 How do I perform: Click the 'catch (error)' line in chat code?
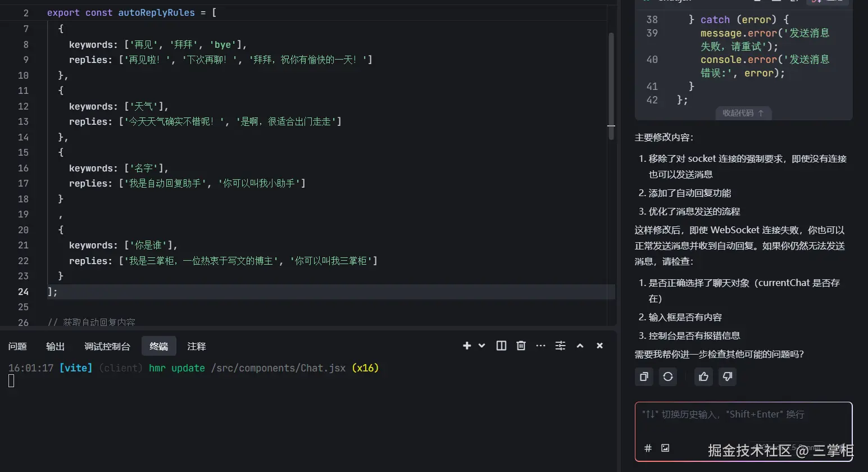[739, 20]
